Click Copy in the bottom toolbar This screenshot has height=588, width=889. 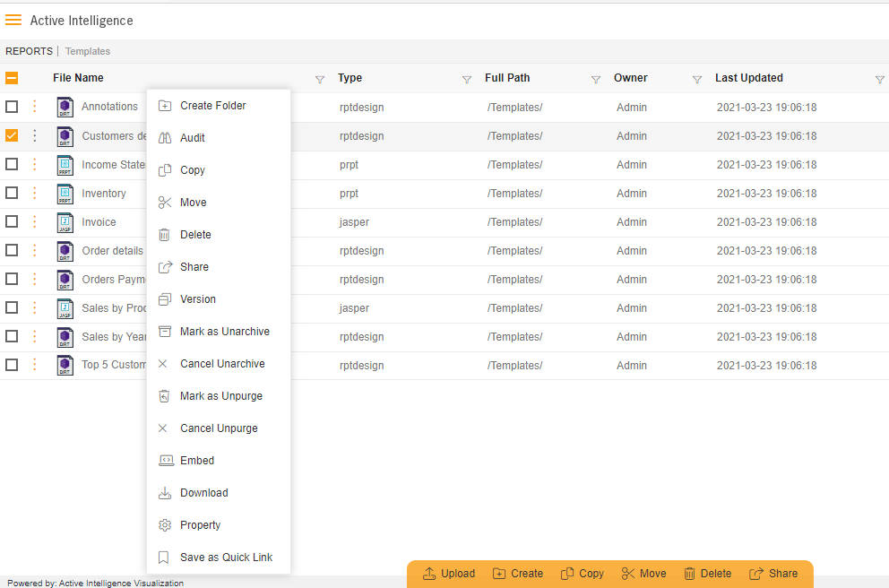point(582,574)
